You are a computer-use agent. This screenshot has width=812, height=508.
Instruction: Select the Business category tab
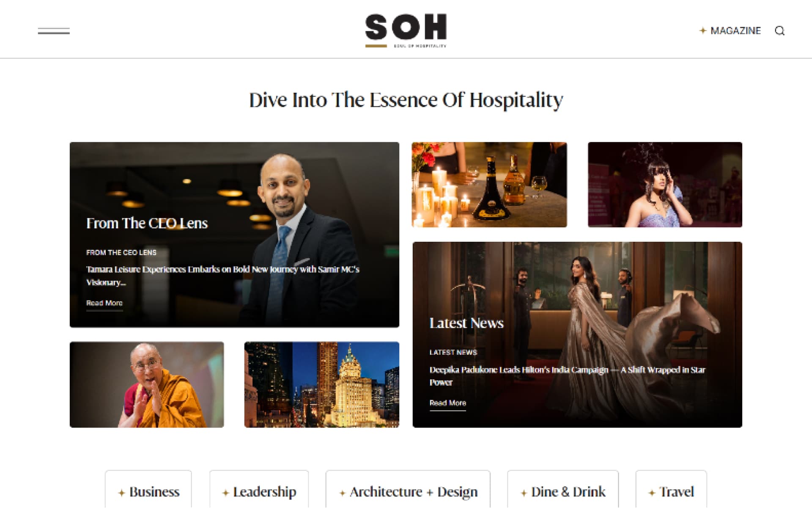(x=148, y=491)
